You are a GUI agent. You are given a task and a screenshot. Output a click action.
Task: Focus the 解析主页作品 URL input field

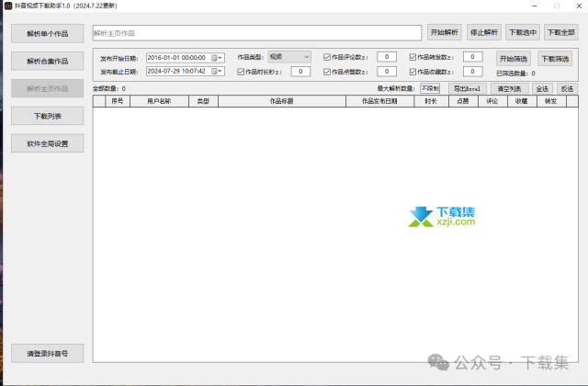(x=257, y=33)
